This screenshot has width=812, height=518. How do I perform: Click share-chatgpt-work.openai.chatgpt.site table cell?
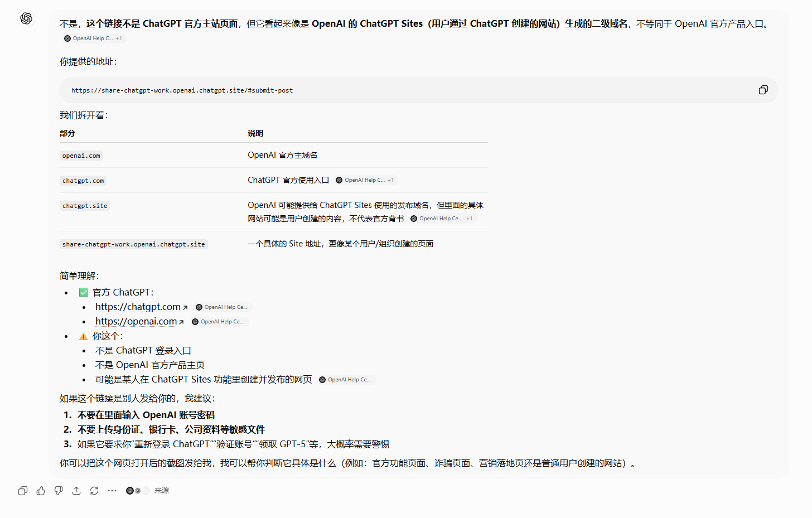click(134, 244)
